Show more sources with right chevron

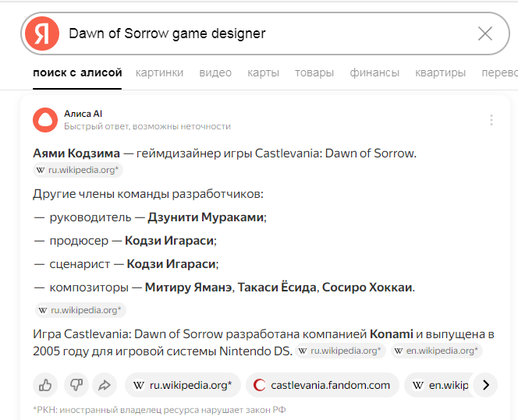click(x=485, y=385)
